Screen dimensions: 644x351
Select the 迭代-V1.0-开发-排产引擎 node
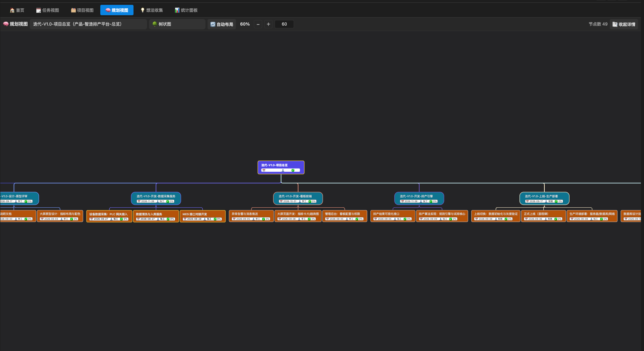pyautogui.click(x=419, y=198)
